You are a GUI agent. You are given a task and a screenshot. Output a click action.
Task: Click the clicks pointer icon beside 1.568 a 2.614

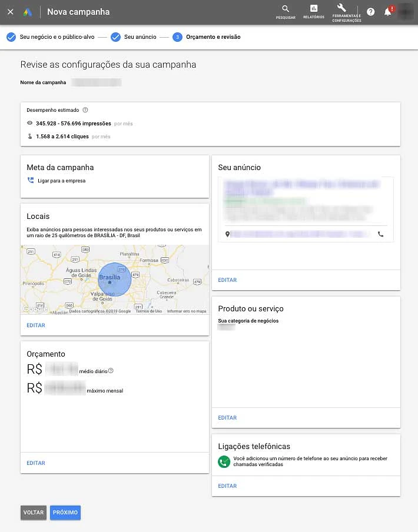30,137
